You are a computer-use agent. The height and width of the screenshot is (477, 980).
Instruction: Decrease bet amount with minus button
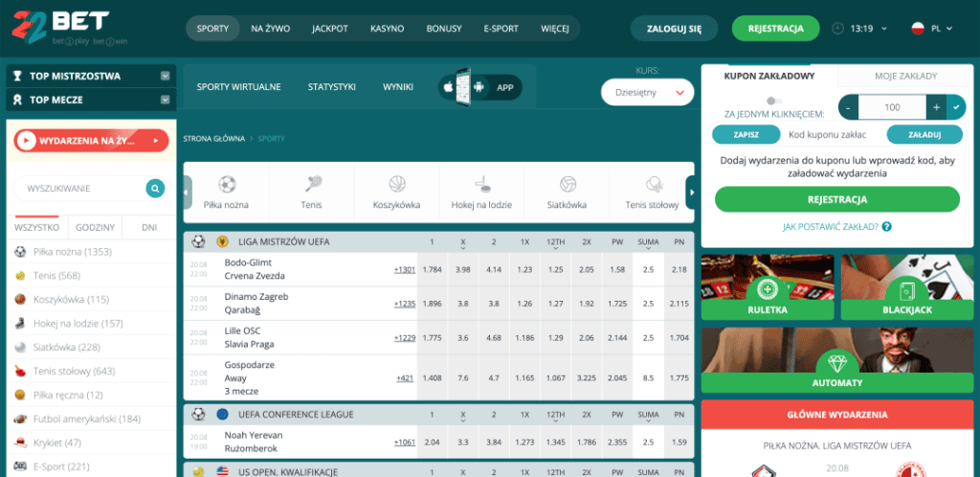(x=848, y=107)
